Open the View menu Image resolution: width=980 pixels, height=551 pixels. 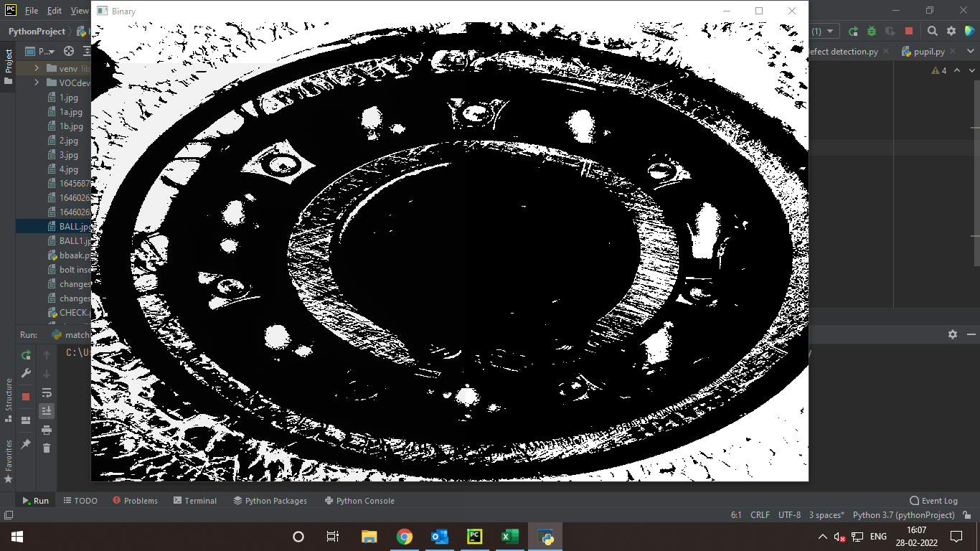pyautogui.click(x=80, y=11)
